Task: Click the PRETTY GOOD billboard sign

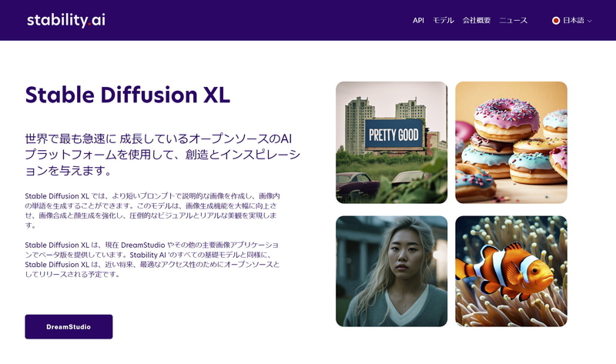Action: click(394, 135)
